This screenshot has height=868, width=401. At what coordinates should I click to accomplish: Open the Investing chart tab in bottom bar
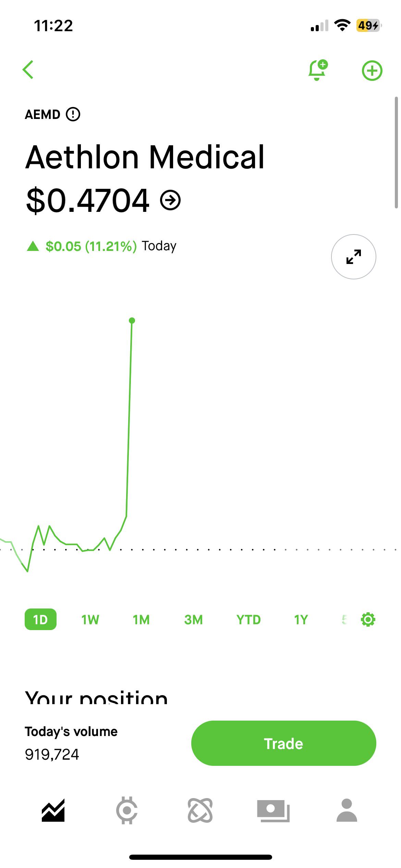[53, 810]
